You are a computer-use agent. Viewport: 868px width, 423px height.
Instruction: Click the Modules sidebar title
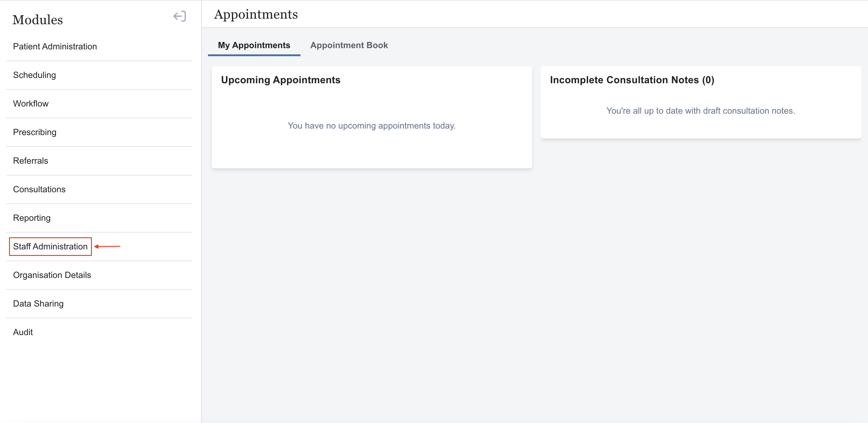coord(38,20)
